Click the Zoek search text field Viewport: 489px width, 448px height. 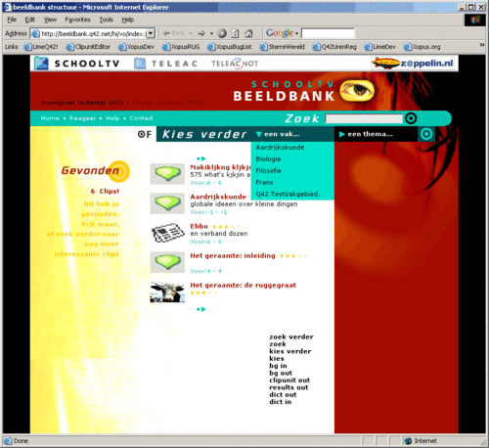coord(364,118)
